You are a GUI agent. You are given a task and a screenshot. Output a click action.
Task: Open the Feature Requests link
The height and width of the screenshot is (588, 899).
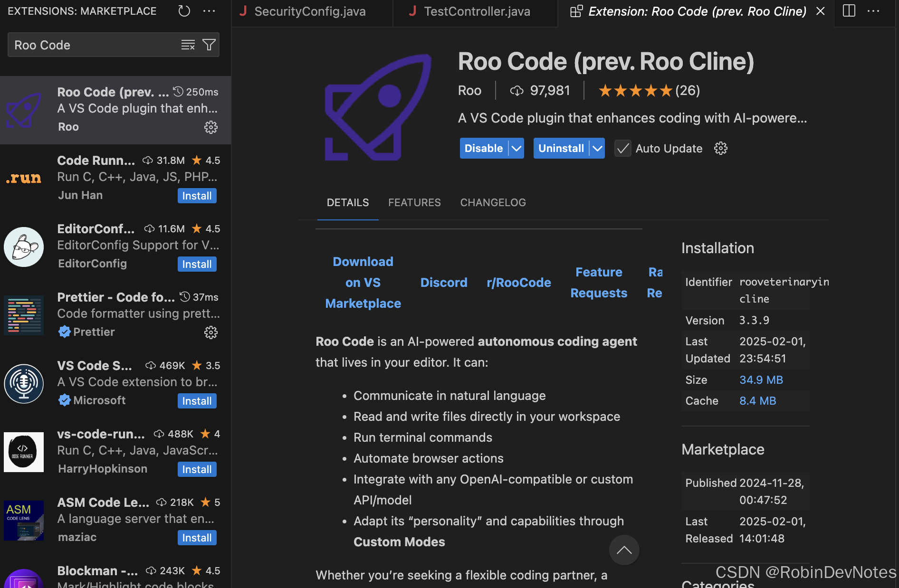coord(599,283)
